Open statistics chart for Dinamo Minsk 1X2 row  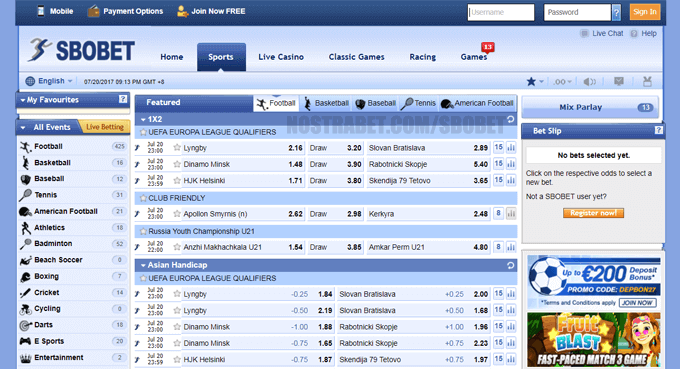click(x=511, y=164)
